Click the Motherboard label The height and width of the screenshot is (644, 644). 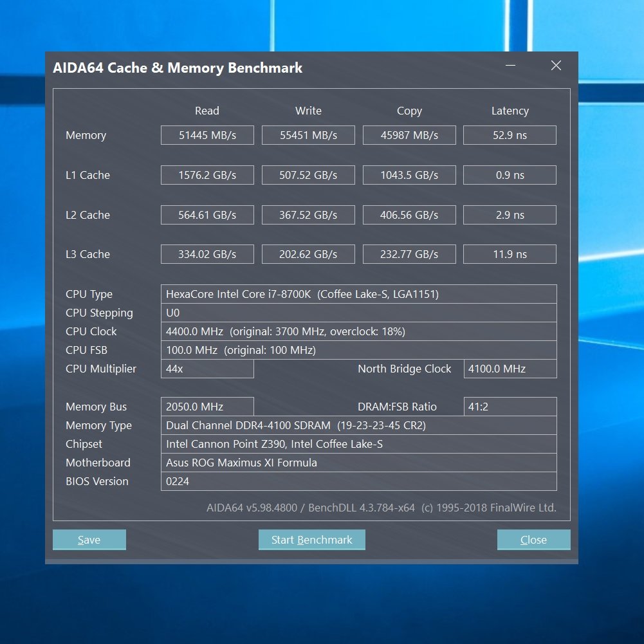click(98, 463)
